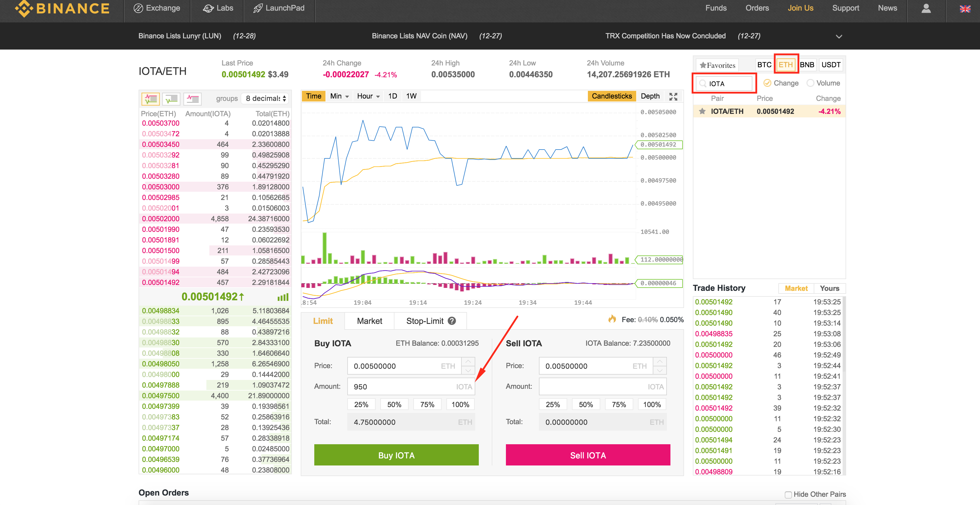
Task: Click the LaunchPad rocket icon
Action: click(x=258, y=8)
